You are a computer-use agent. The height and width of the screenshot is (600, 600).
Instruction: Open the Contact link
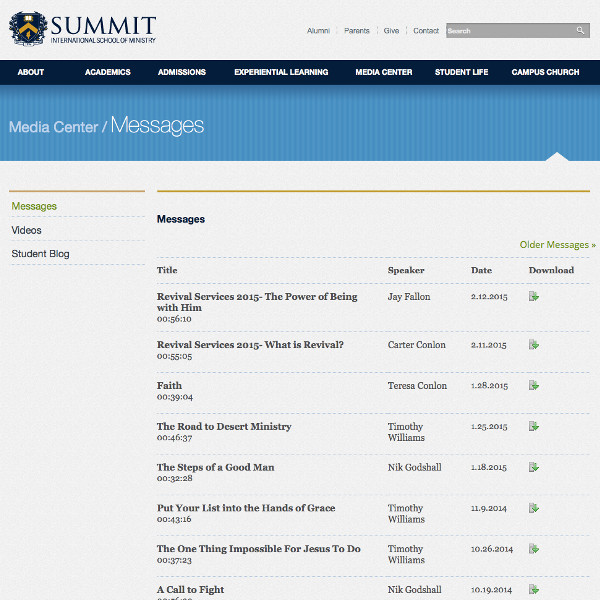[426, 31]
